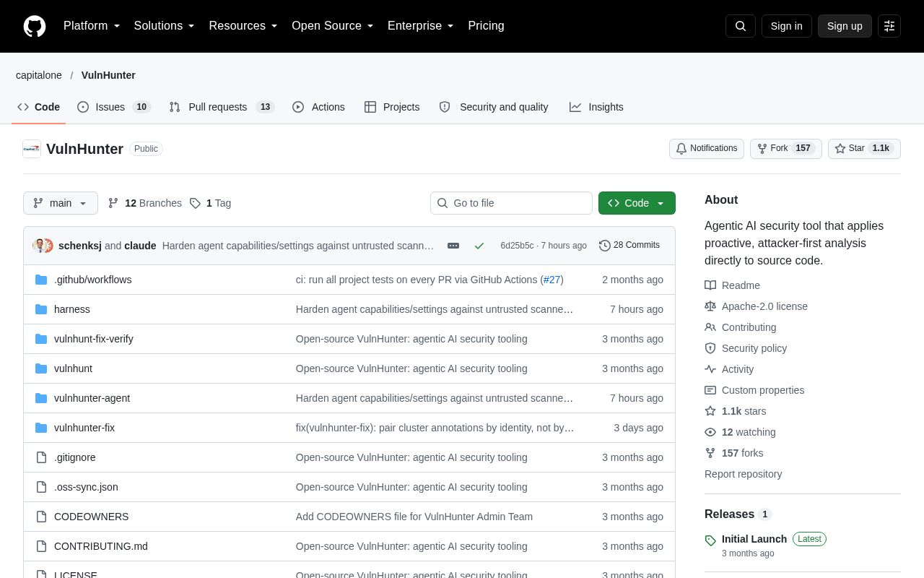Switch to the Issues tab
This screenshot has width=924, height=578.
click(x=113, y=107)
